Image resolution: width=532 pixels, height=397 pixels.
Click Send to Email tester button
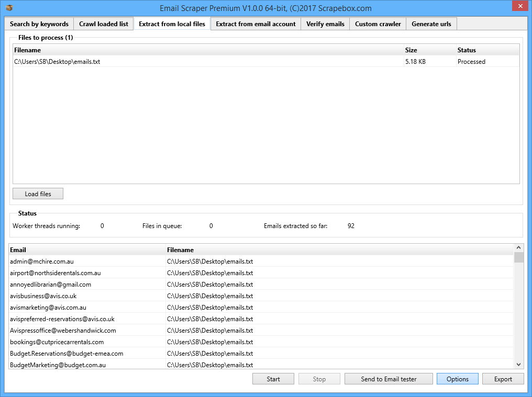pyautogui.click(x=389, y=379)
